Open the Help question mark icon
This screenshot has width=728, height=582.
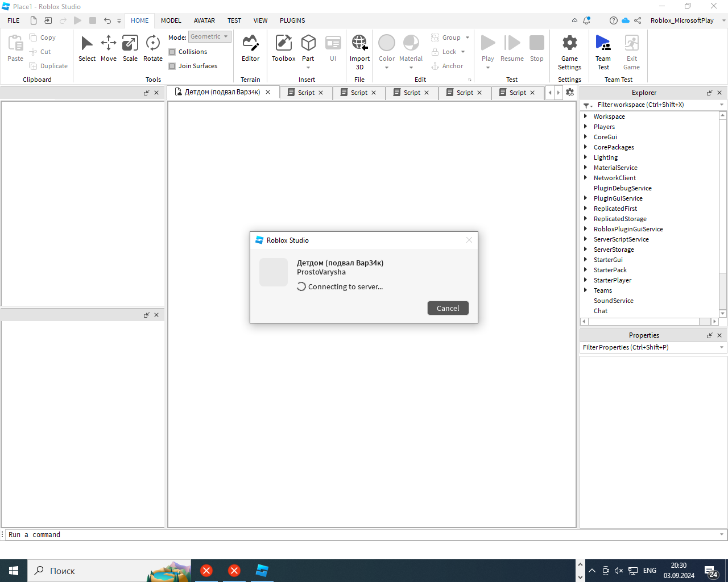[x=613, y=20]
